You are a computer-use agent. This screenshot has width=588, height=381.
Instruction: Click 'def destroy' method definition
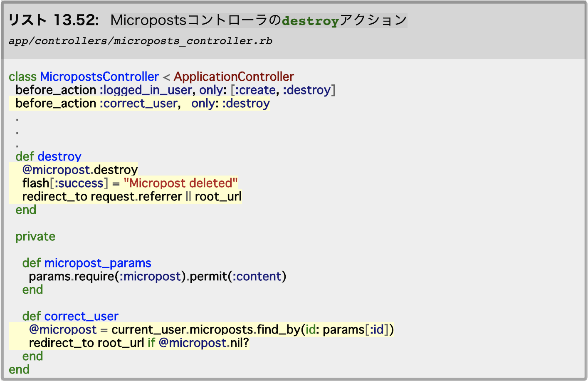[x=48, y=156]
